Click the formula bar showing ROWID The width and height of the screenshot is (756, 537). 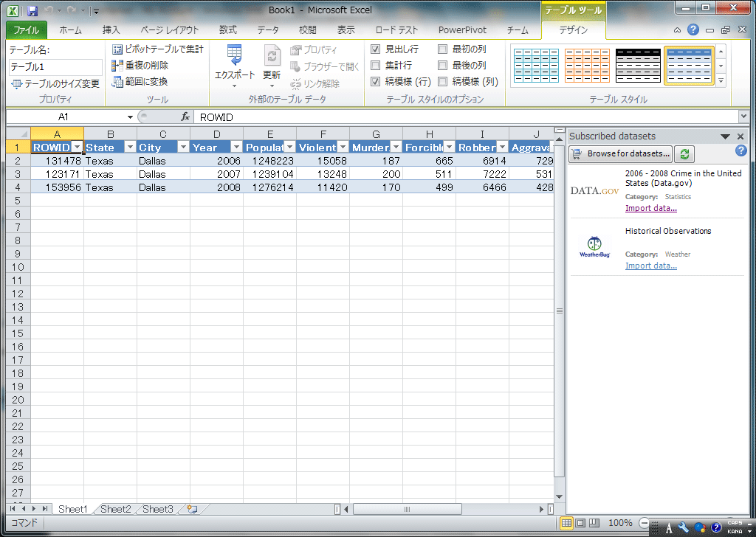pos(466,117)
